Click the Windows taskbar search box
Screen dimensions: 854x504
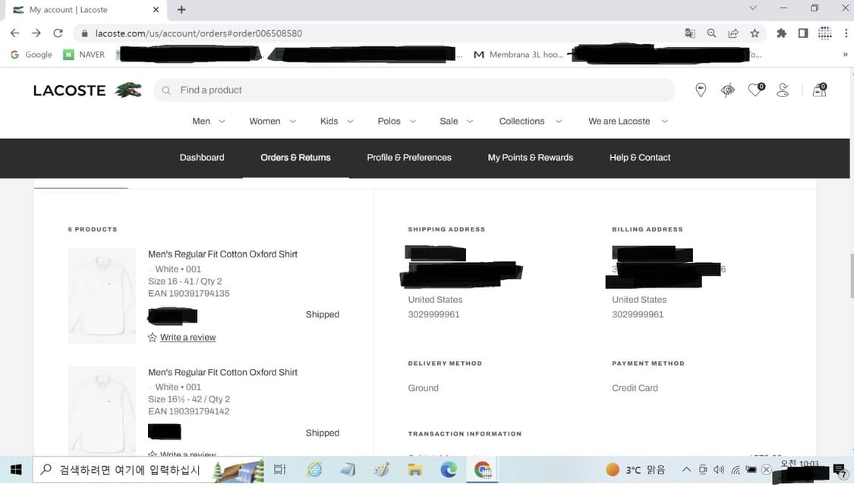click(x=148, y=470)
